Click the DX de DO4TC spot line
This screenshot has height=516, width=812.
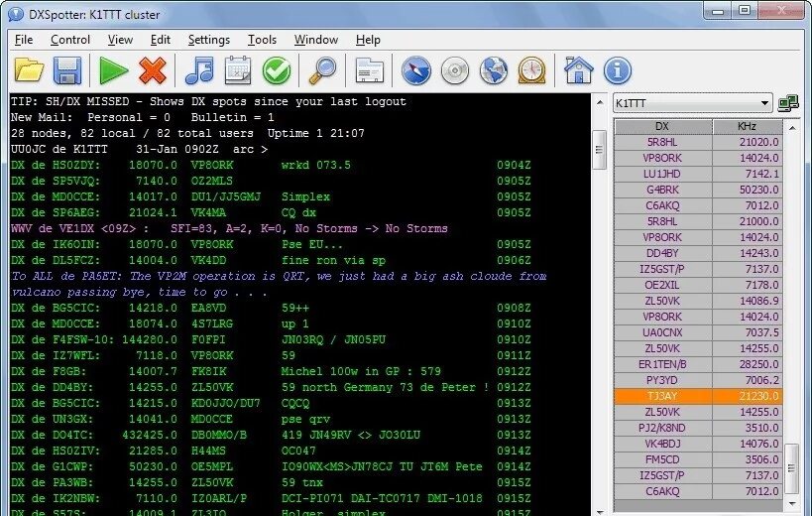(271, 435)
